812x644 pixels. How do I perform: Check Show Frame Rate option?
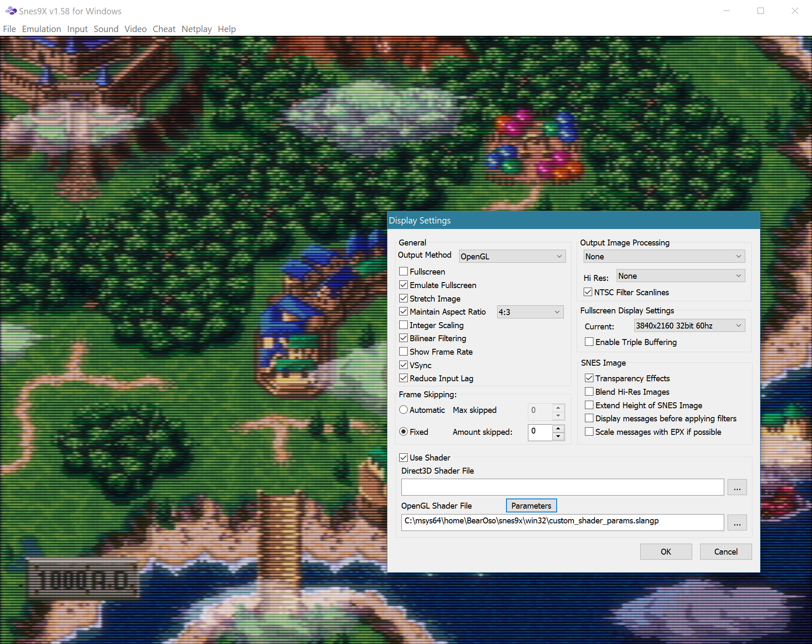[x=403, y=352]
